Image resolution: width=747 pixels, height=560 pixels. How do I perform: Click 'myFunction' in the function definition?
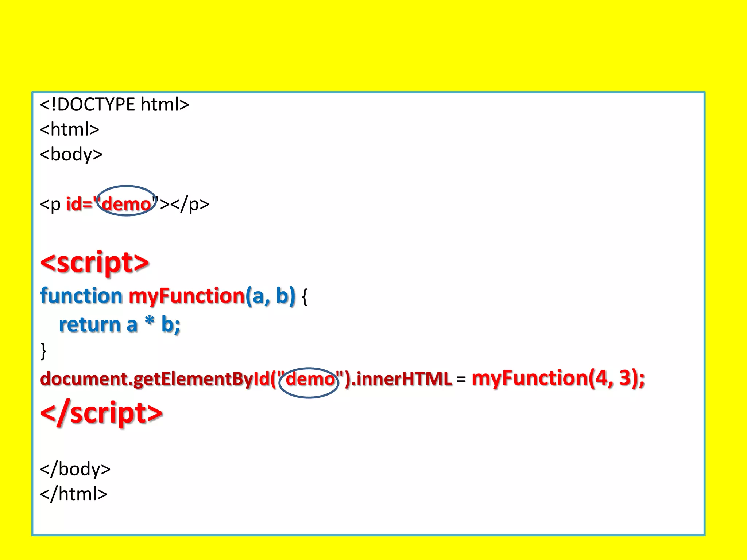tap(186, 296)
